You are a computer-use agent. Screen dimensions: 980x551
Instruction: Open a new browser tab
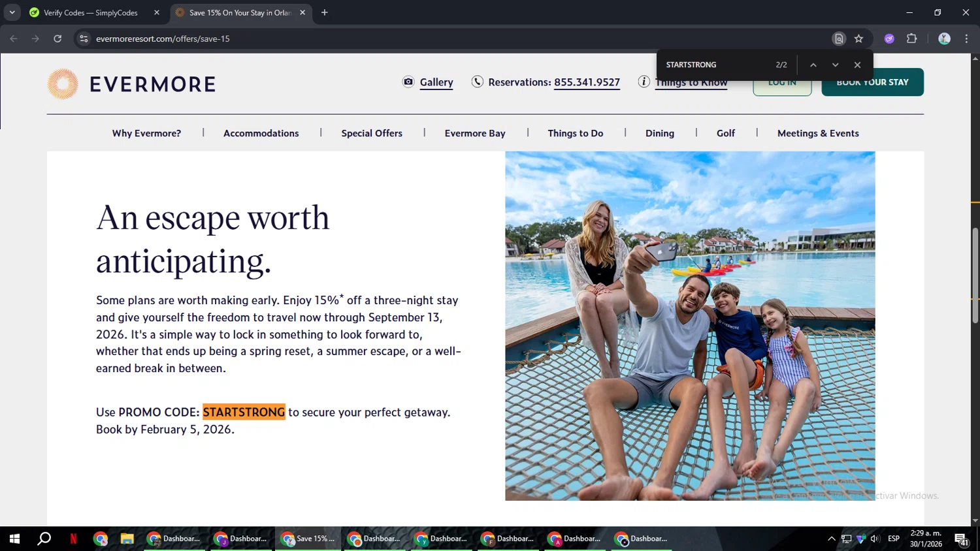(325, 12)
